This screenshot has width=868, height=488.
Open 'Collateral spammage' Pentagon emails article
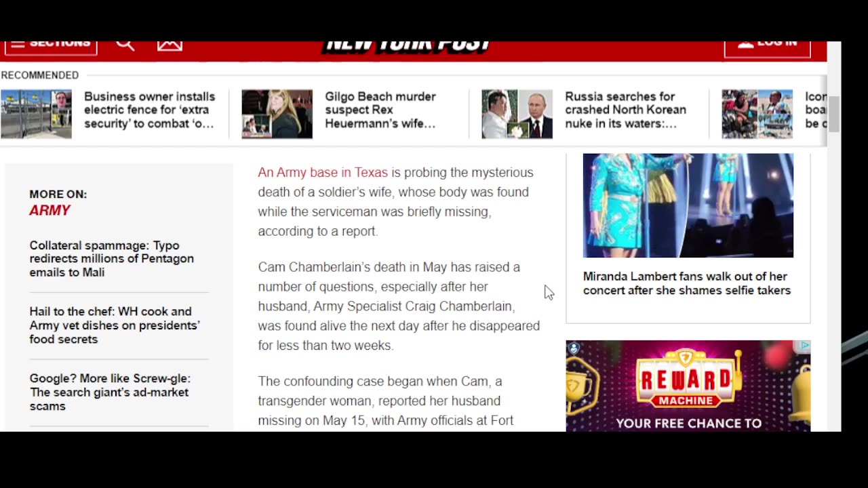pos(111,259)
